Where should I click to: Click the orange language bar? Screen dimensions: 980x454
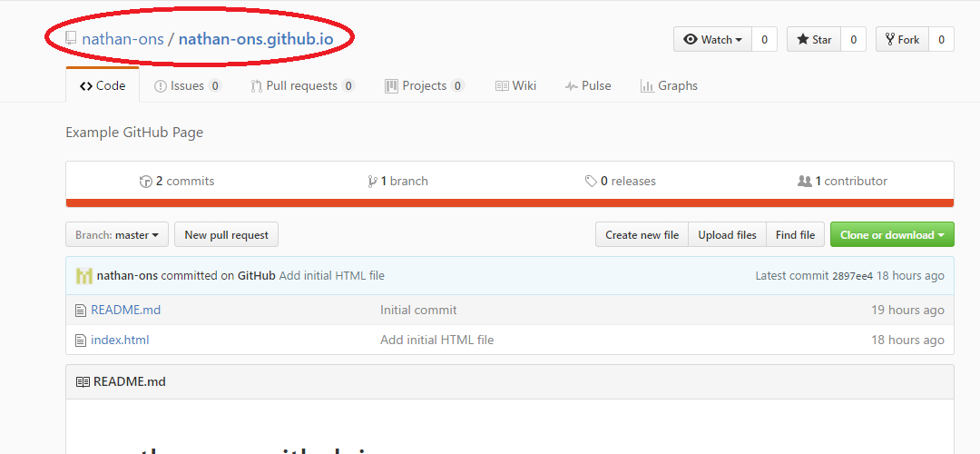510,202
